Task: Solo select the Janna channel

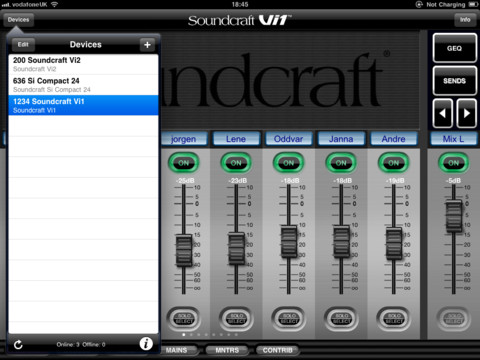Action: pos(341,319)
